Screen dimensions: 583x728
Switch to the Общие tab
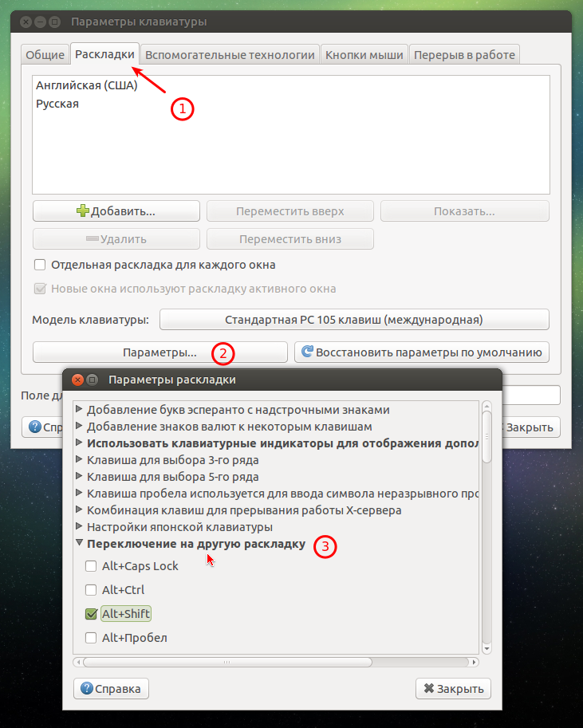45,55
